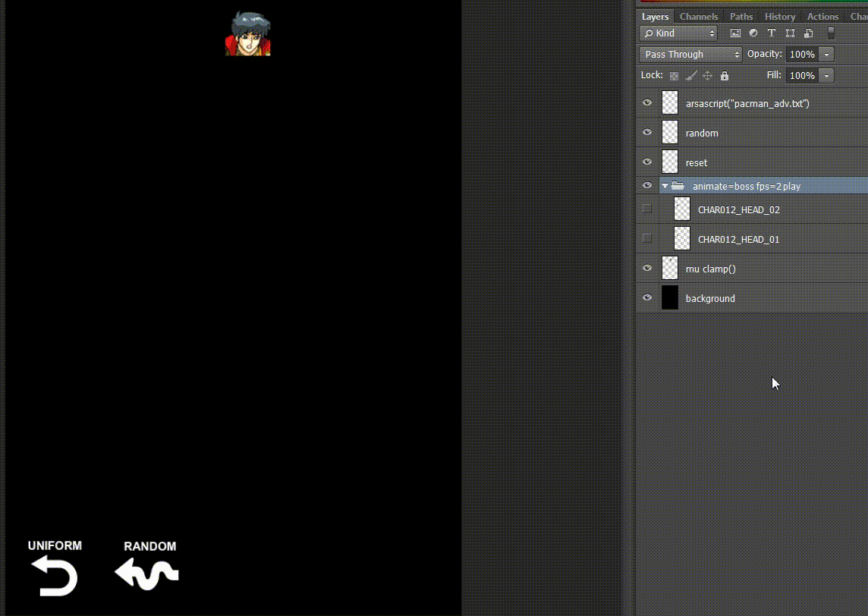Click the UNIFORM arrow button

[55, 575]
